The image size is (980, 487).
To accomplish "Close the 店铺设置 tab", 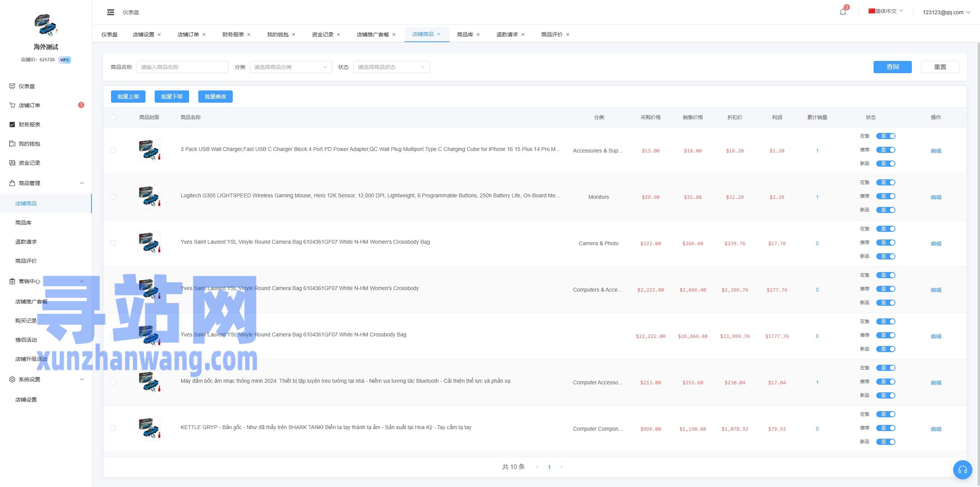I will 159,34.
